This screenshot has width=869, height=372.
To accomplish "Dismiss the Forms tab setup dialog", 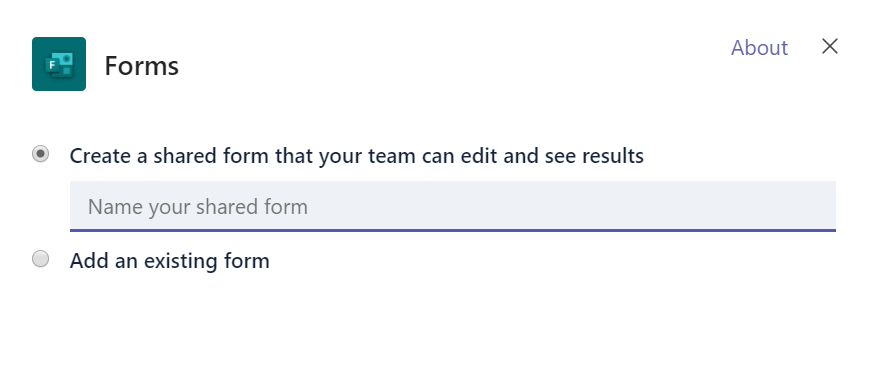I will pos(830,47).
